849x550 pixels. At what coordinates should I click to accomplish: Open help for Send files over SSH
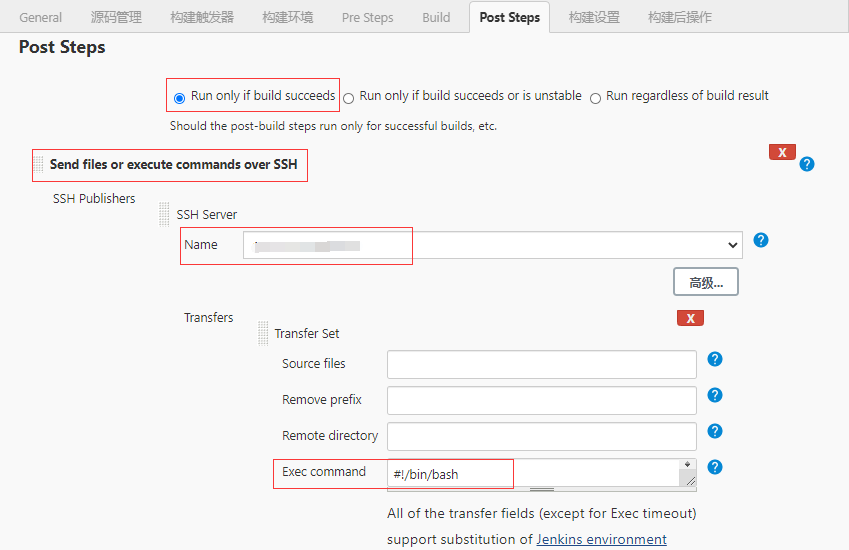(807, 164)
